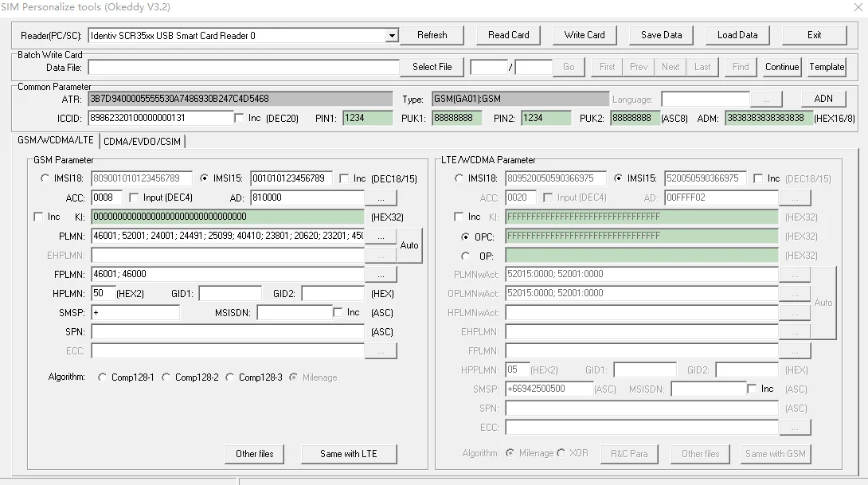
Task: Click GSM Other files button
Action: click(255, 454)
